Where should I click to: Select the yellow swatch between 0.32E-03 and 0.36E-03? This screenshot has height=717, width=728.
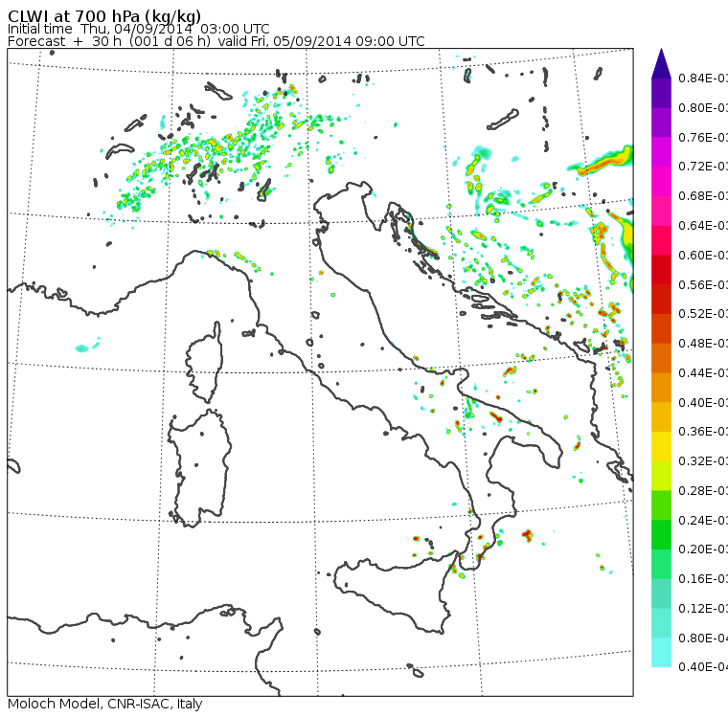pos(661,446)
